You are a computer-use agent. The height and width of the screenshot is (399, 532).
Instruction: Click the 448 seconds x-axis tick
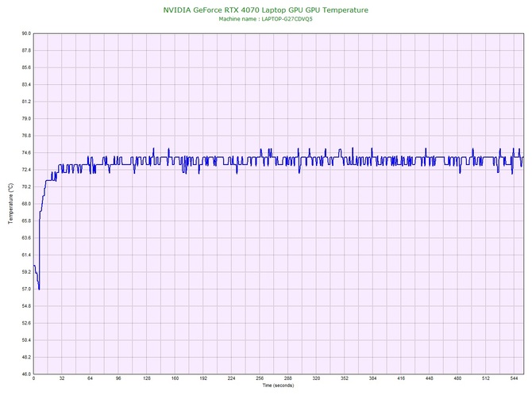point(430,379)
